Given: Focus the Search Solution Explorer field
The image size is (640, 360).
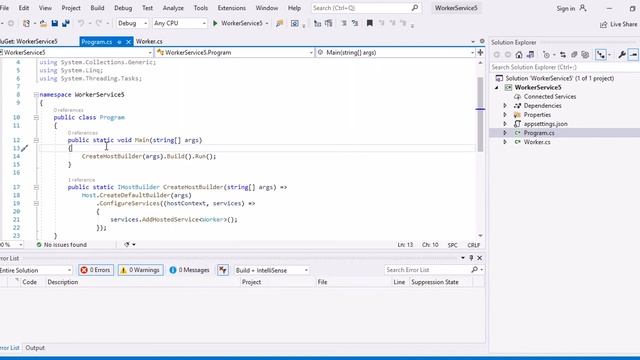Looking at the screenshot, I should [564, 67].
